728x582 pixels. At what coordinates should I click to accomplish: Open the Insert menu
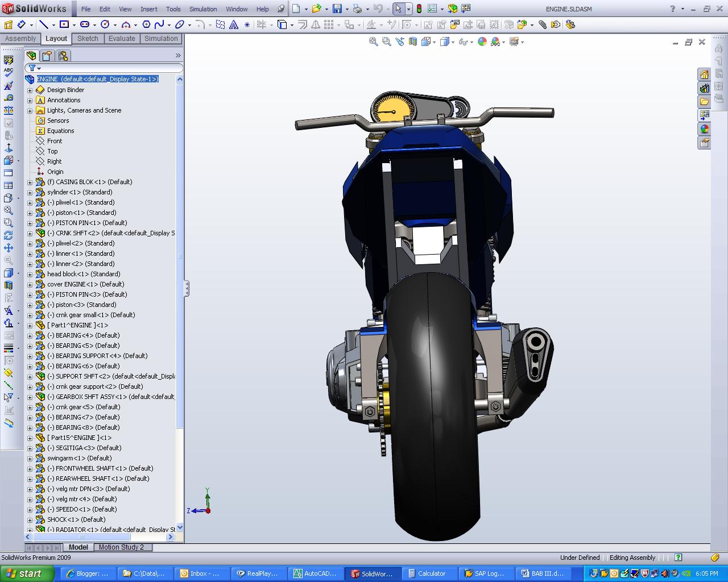(x=148, y=9)
